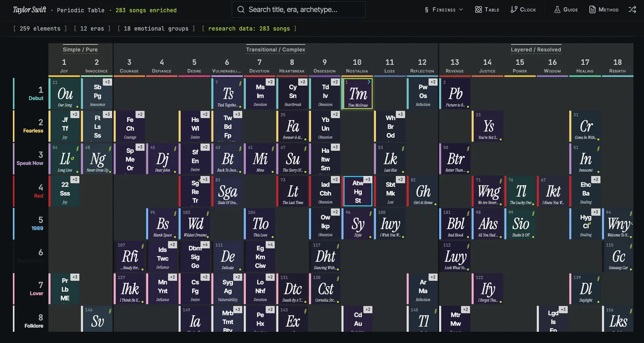Open the Bad Blood element tile
Image resolution: width=644 pixels, height=343 pixels.
click(x=455, y=224)
